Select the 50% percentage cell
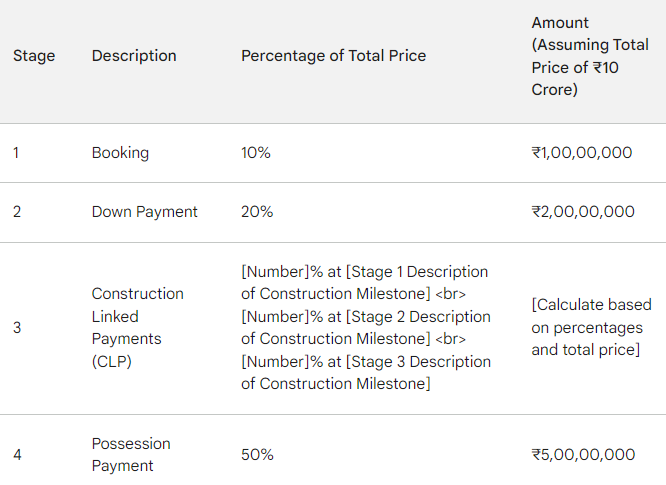Screen dimensions: 666x485 pyautogui.click(x=257, y=454)
